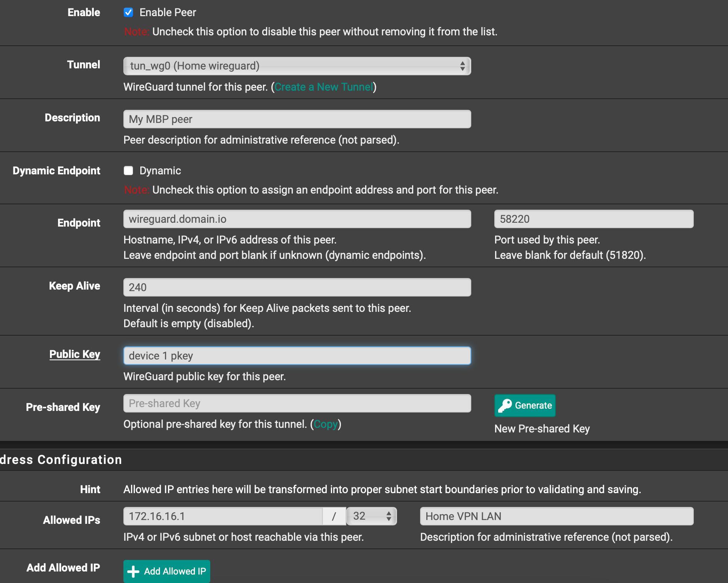The image size is (728, 583).
Task: Select the Keep Alive interval field
Action: tap(297, 287)
